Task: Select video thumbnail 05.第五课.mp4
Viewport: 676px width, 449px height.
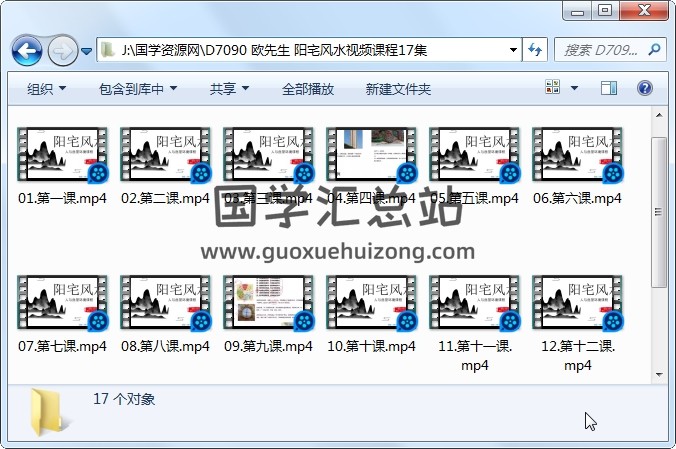Action: (x=475, y=154)
